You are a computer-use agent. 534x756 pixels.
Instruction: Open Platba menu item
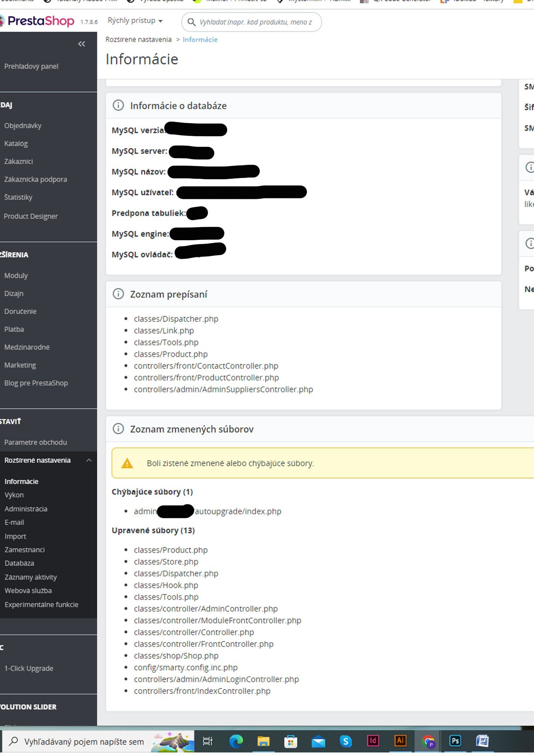click(14, 329)
